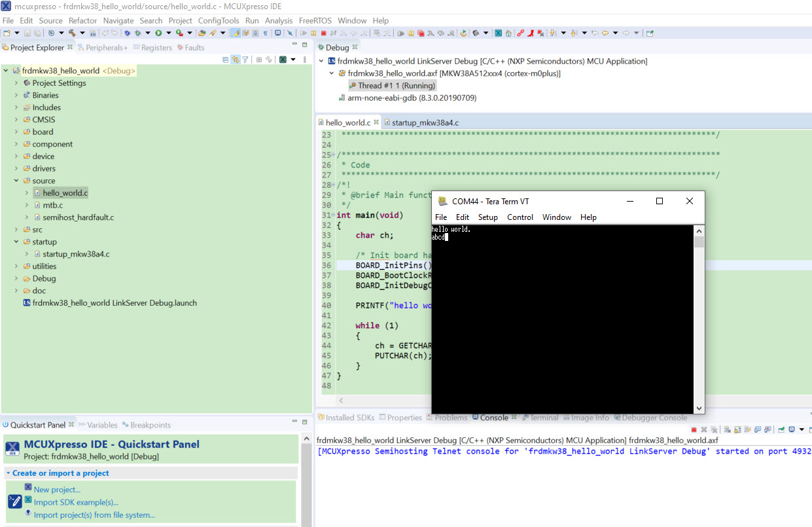The width and height of the screenshot is (812, 527).
Task: Click the Scroll Lock icon in Console
Action: click(x=737, y=430)
